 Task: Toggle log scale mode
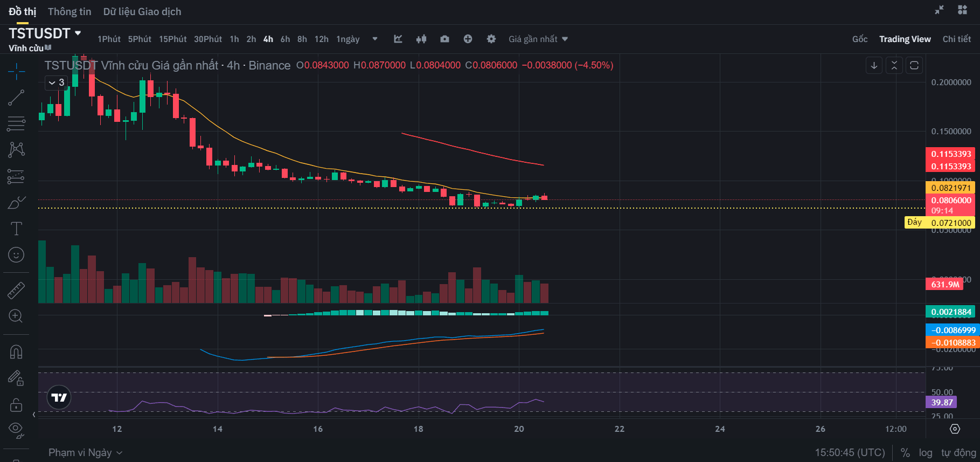926,453
